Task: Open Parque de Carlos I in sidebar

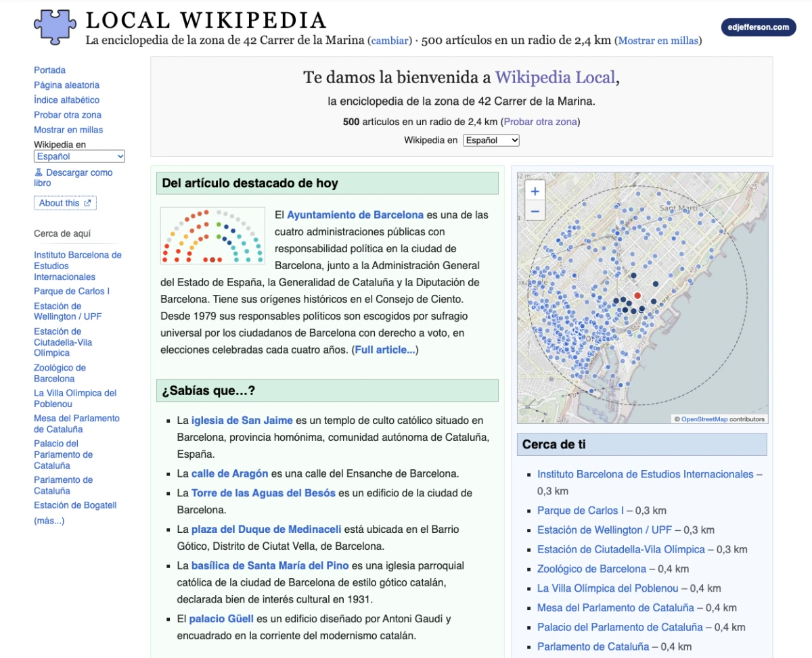Action: pyautogui.click(x=72, y=291)
